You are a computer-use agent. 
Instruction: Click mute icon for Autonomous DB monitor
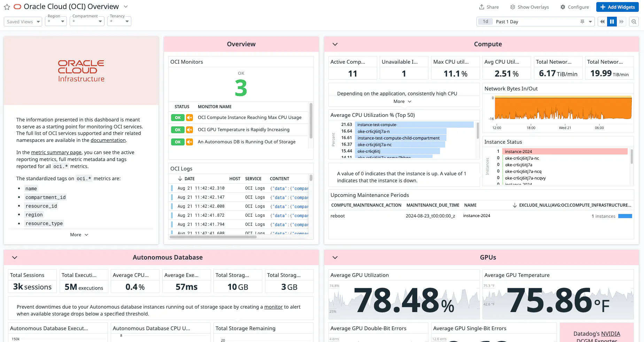pos(189,142)
